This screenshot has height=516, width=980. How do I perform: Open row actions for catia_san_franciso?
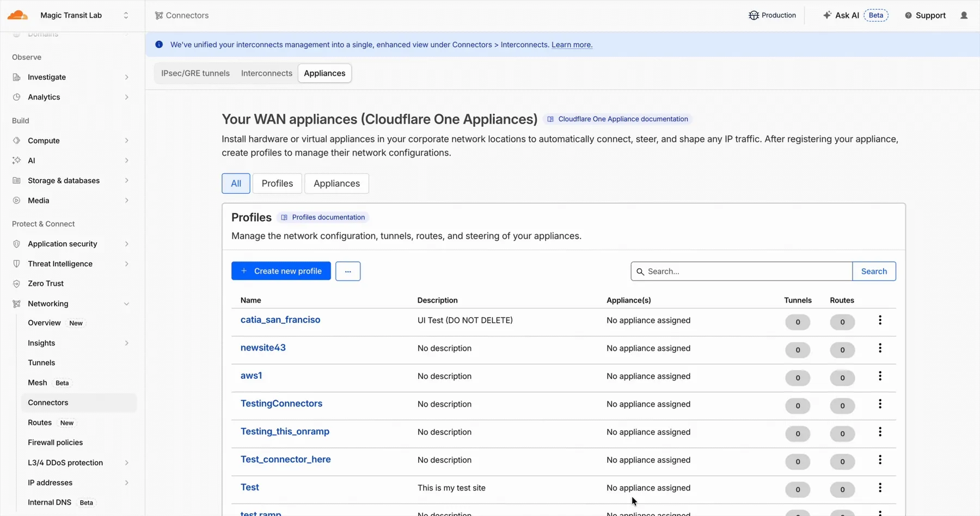[x=880, y=321]
